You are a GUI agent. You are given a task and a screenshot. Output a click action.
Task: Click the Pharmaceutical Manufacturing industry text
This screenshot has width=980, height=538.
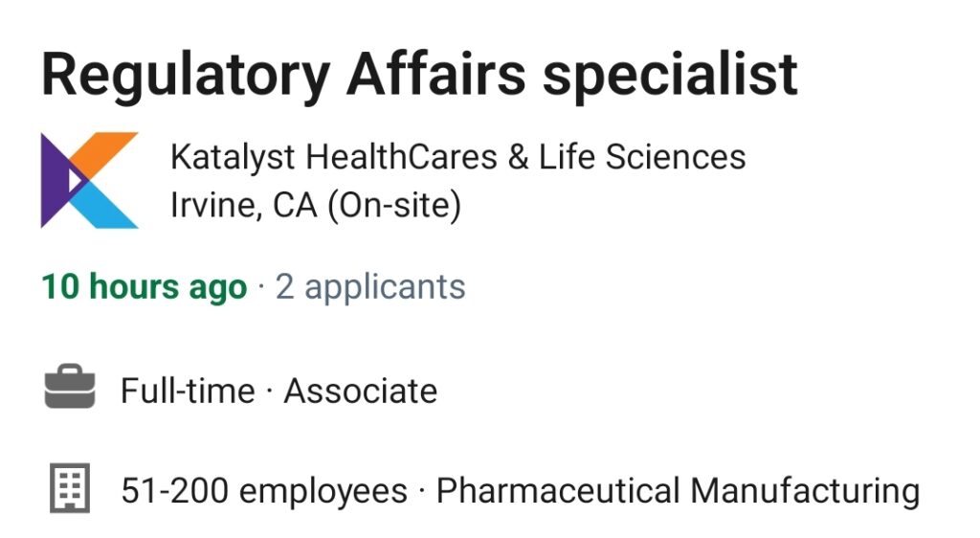tap(679, 490)
